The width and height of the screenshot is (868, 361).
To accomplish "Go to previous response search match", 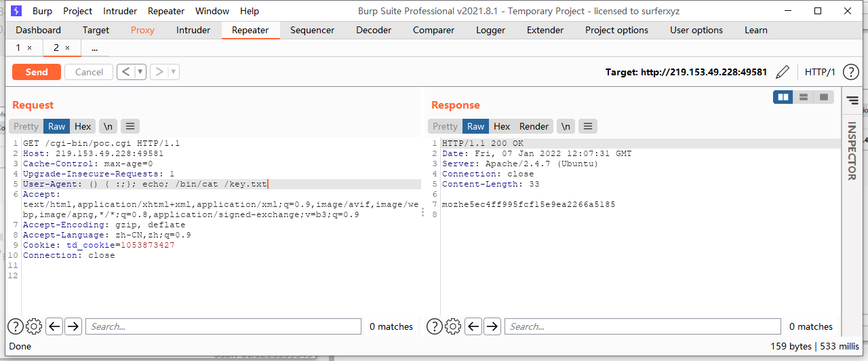I will (x=474, y=326).
